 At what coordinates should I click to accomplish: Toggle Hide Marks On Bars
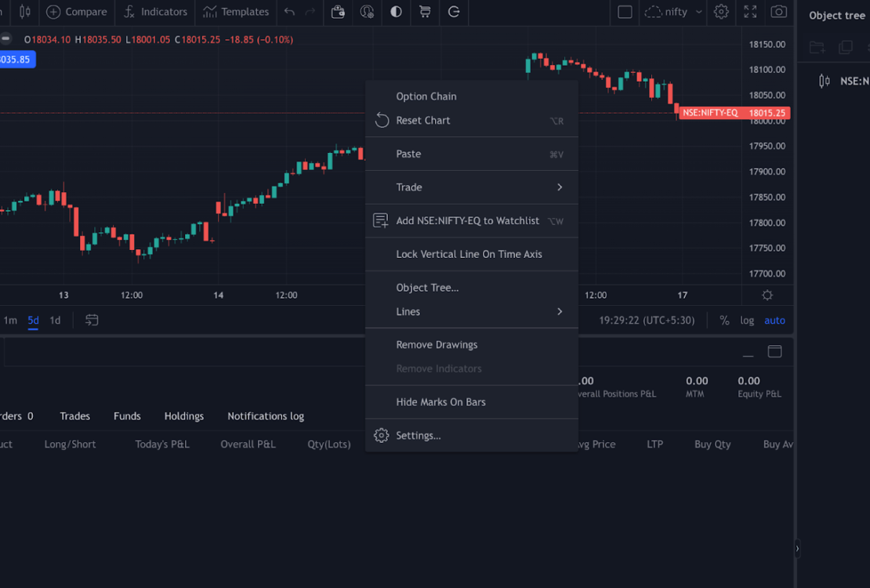pos(472,402)
